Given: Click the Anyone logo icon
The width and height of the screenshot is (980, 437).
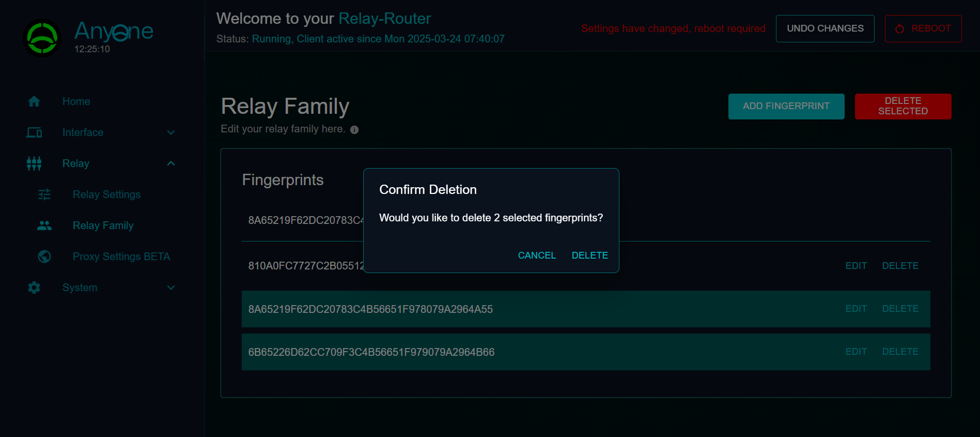Looking at the screenshot, I should coord(42,38).
